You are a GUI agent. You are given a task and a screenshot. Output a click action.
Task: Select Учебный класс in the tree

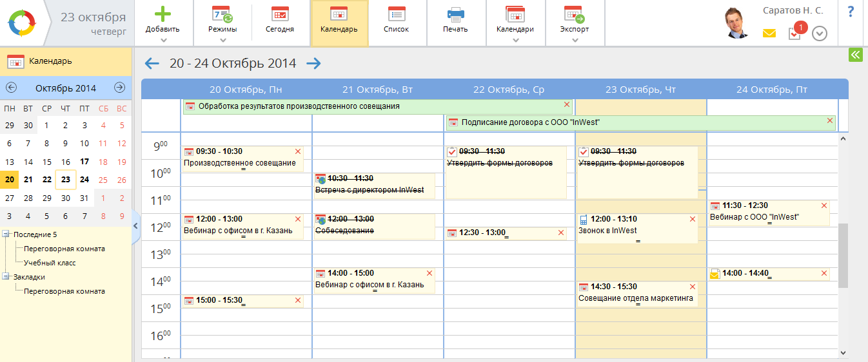[x=50, y=263]
